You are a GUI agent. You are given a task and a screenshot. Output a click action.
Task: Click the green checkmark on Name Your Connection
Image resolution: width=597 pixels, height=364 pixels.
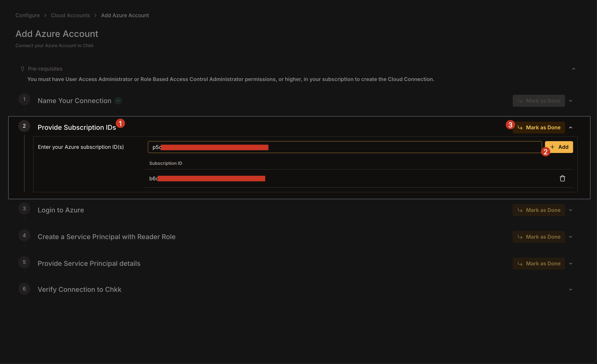(118, 101)
